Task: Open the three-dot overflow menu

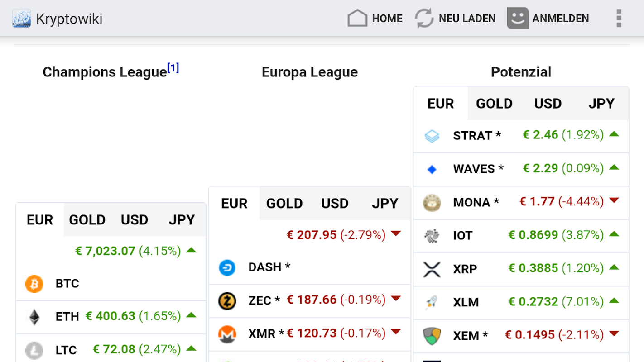Action: click(x=619, y=19)
